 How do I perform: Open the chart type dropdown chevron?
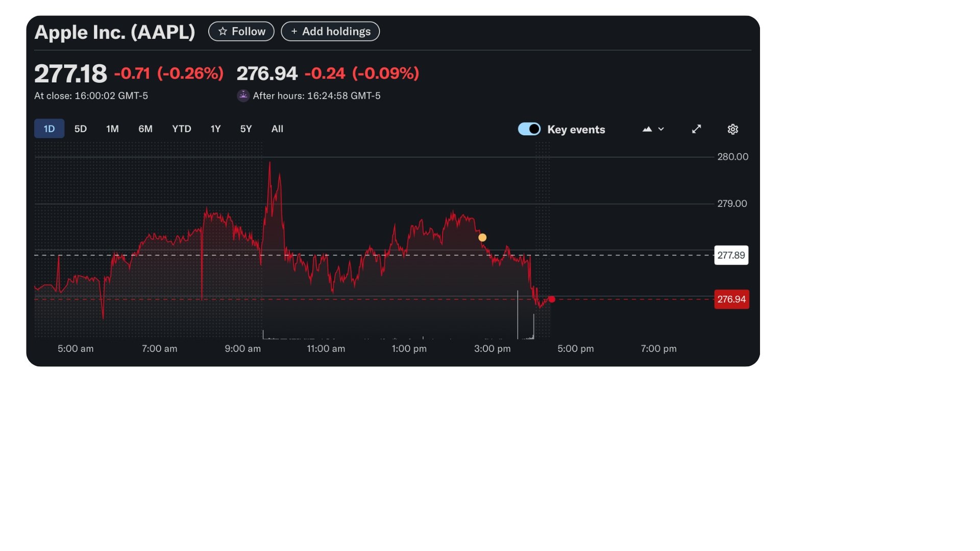pos(661,129)
